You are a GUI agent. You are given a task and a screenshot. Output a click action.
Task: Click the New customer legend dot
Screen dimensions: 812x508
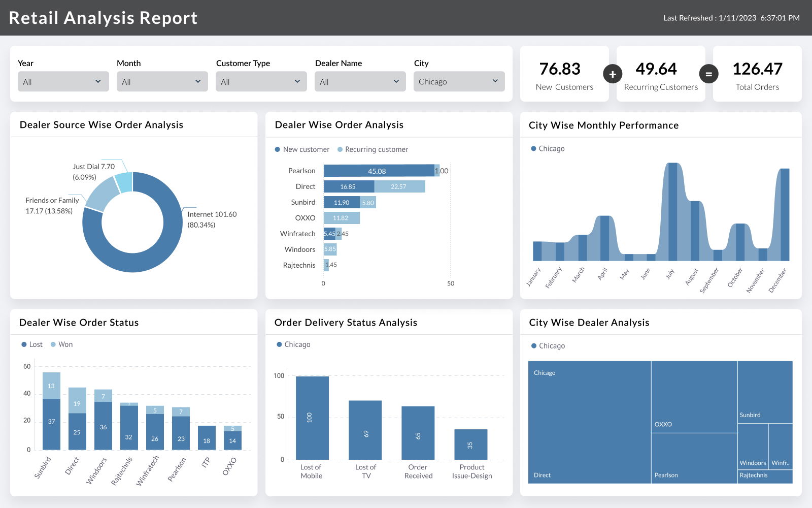pos(278,149)
